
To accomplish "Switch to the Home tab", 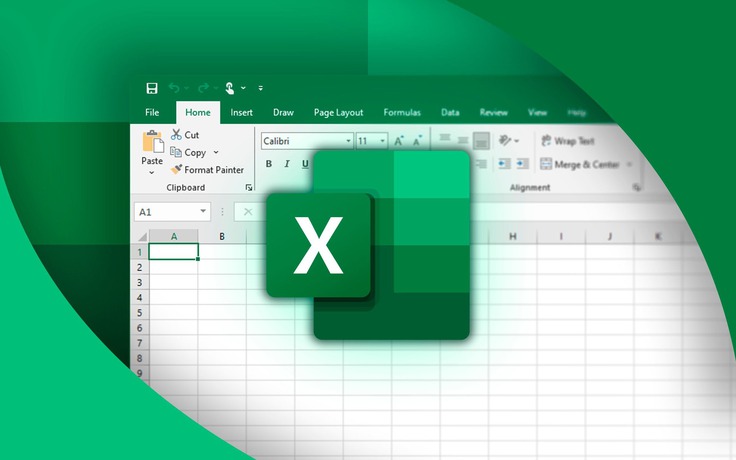I will (198, 112).
